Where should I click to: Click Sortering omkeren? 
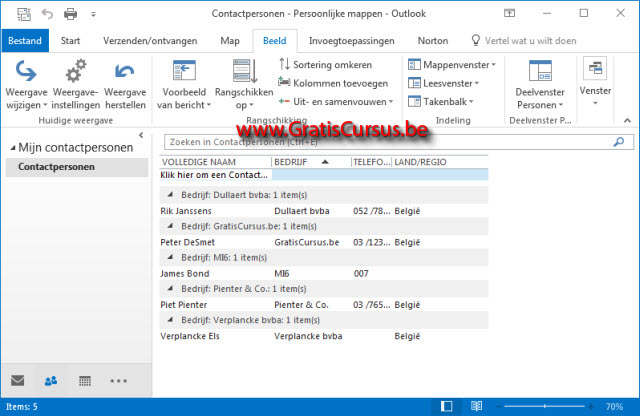[326, 65]
